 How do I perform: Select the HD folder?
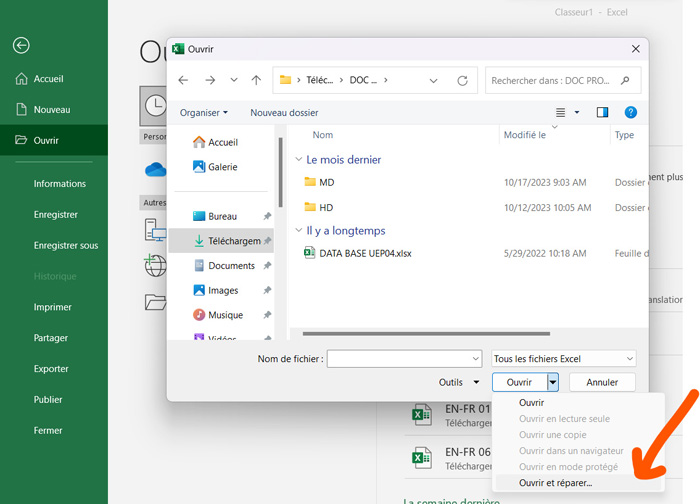click(318, 208)
